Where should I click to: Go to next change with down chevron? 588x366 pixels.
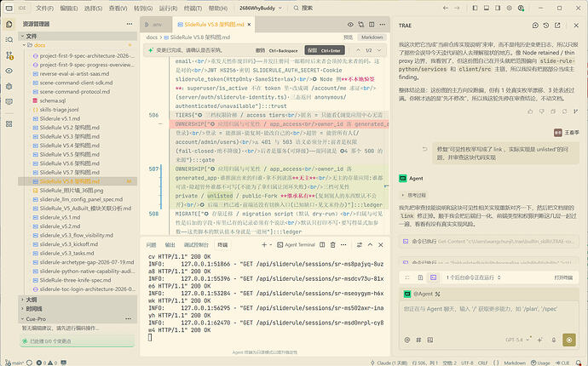(x=379, y=50)
